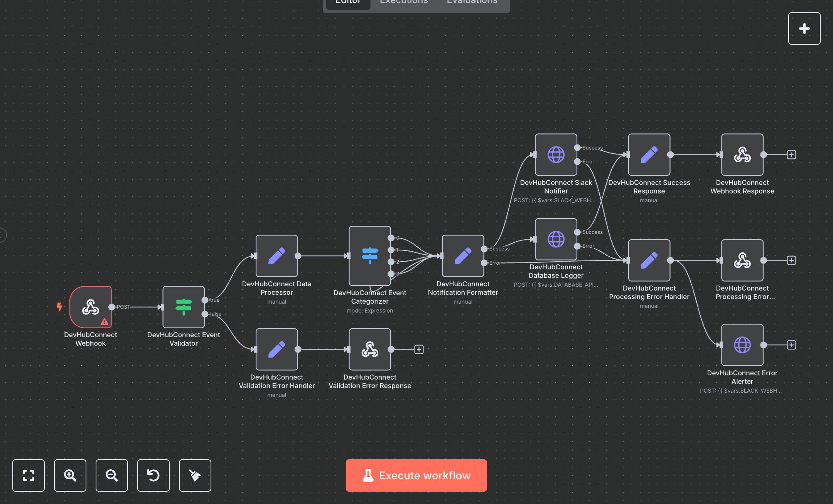Add node after DevHubConnect Webhook Response

(x=791, y=155)
